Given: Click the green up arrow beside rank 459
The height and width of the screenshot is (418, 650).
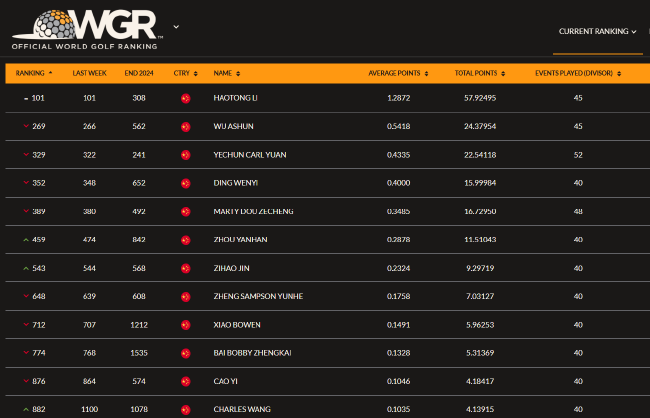Looking at the screenshot, I should click(26, 240).
